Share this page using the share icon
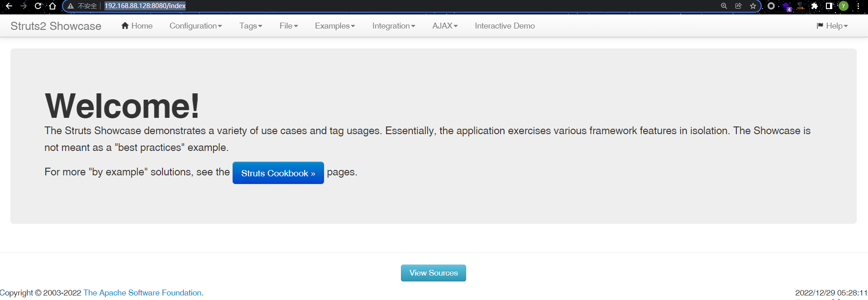 pyautogui.click(x=739, y=6)
